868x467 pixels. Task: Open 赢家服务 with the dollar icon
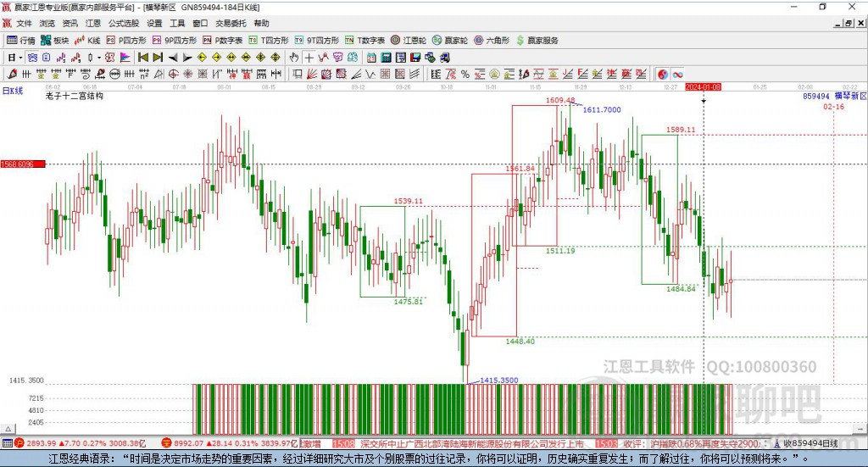(x=537, y=41)
